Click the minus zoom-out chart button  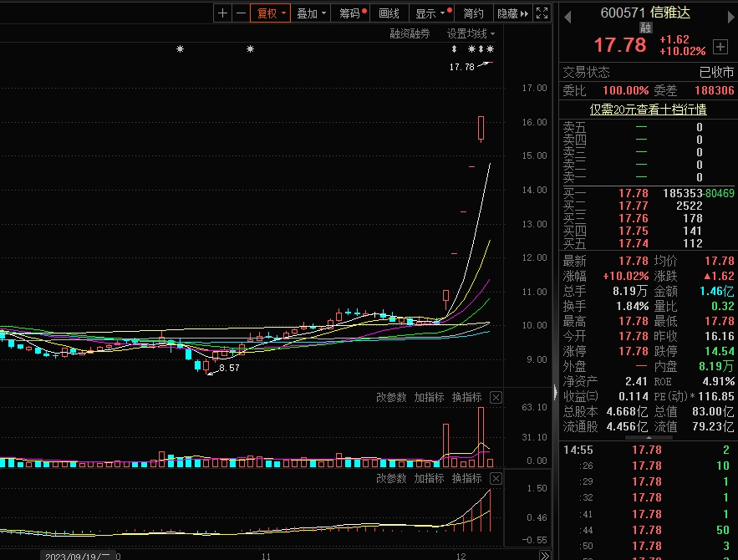tap(241, 13)
